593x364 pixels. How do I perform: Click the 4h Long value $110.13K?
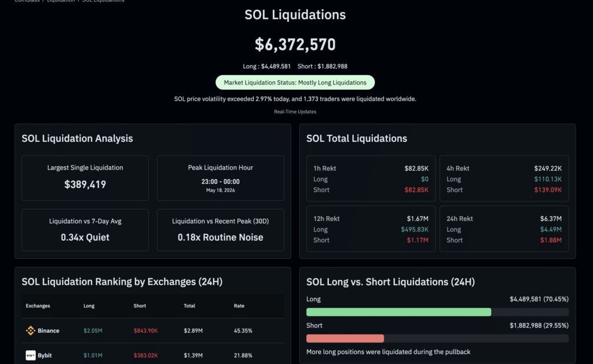(548, 179)
